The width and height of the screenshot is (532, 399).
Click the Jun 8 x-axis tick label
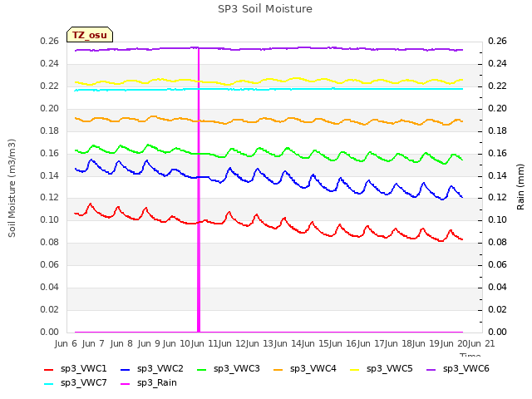click(121, 343)
